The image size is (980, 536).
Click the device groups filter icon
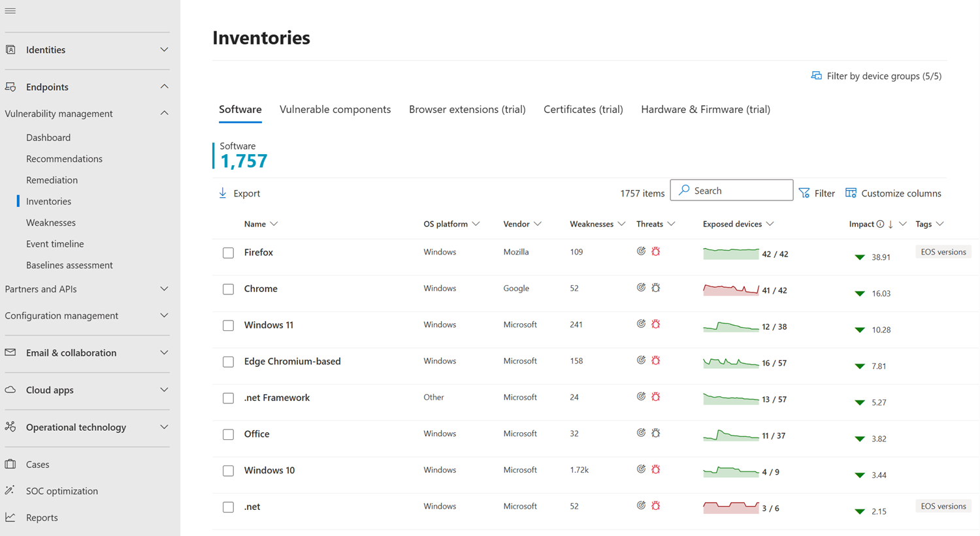[x=816, y=76]
